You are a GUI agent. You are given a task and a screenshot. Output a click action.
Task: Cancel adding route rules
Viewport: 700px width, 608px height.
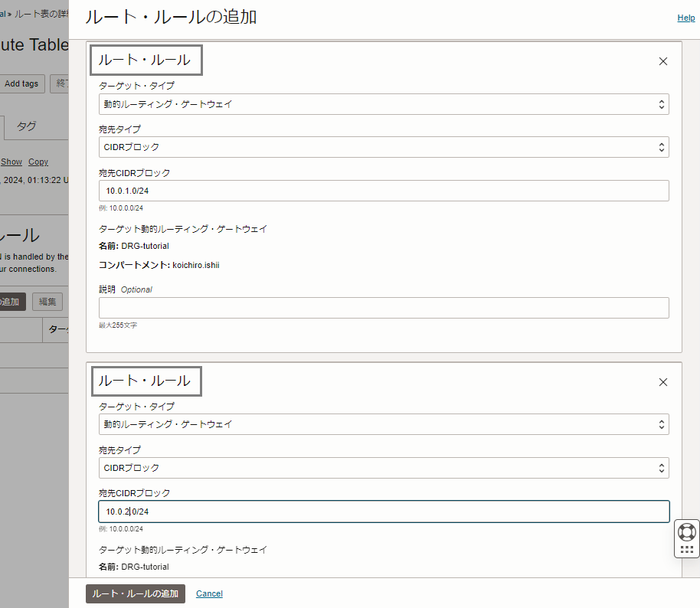[208, 593]
